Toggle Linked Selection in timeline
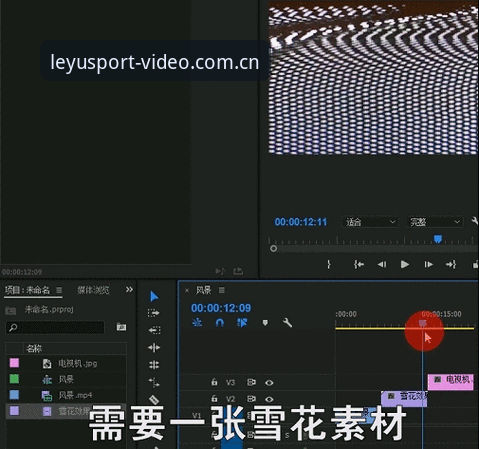The width and height of the screenshot is (479, 449). tap(242, 323)
